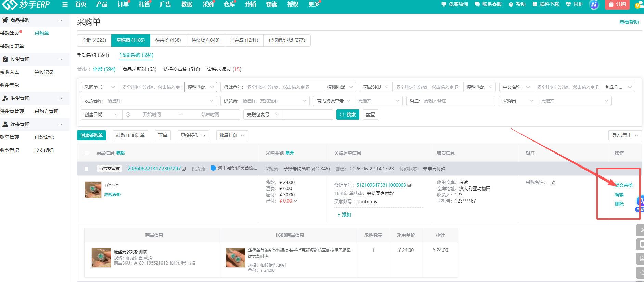Viewport: 644px width, 282px height.
Task: Click the 免费培训 icon link
Action: pos(444,4)
